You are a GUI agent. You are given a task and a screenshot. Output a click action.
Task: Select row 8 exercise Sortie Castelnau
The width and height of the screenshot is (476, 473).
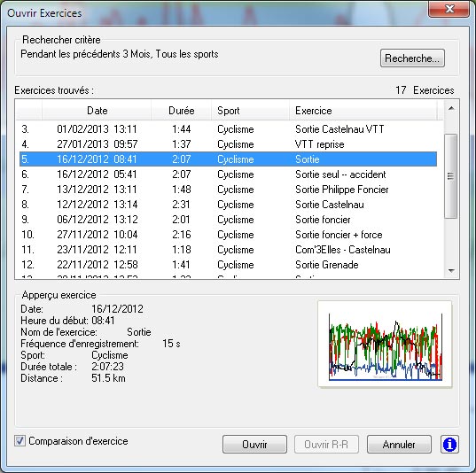tap(330, 205)
